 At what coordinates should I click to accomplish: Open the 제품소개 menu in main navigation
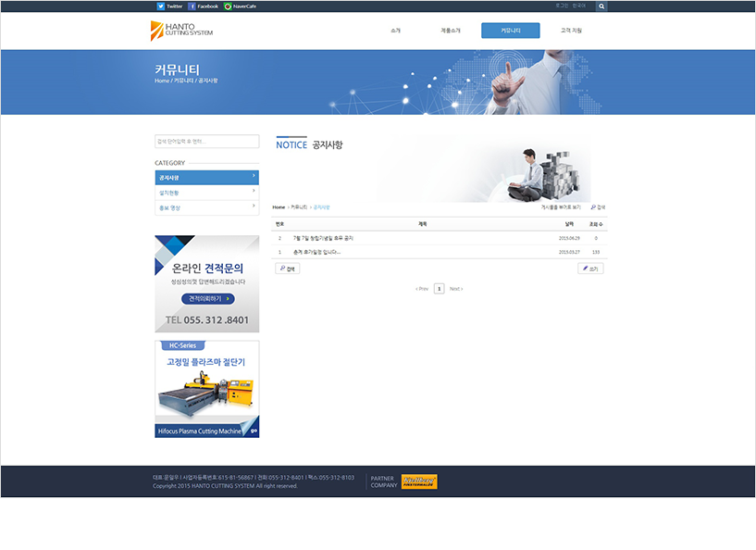pos(451,31)
